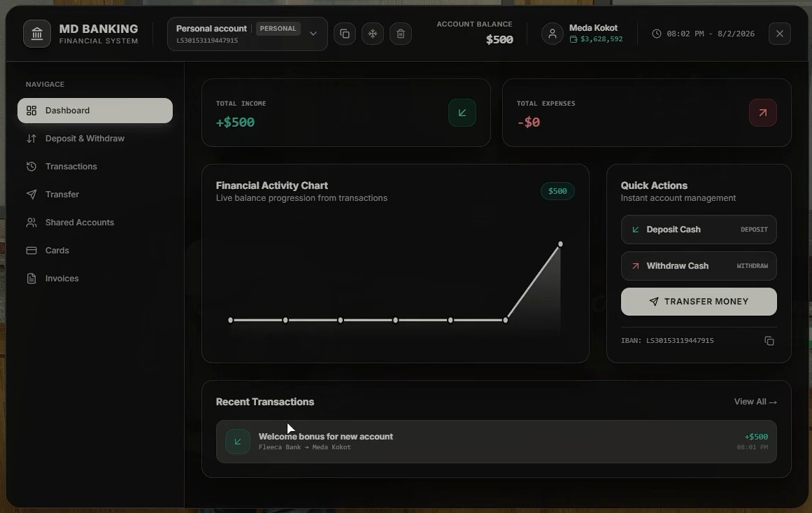Screen dimensions: 812x513
Task: Click the Total Expenses red arrow icon
Action: 763,113
